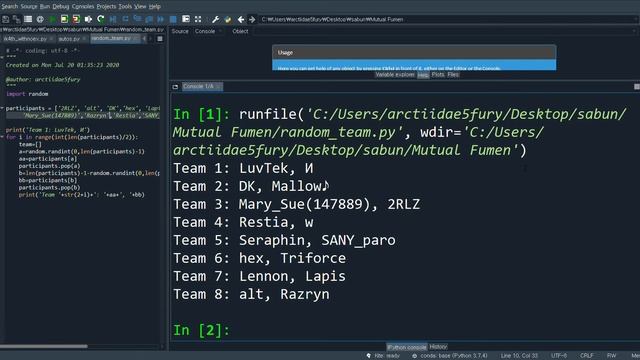Open the View menu
This screenshot has height=360, width=640.
[140, 7]
